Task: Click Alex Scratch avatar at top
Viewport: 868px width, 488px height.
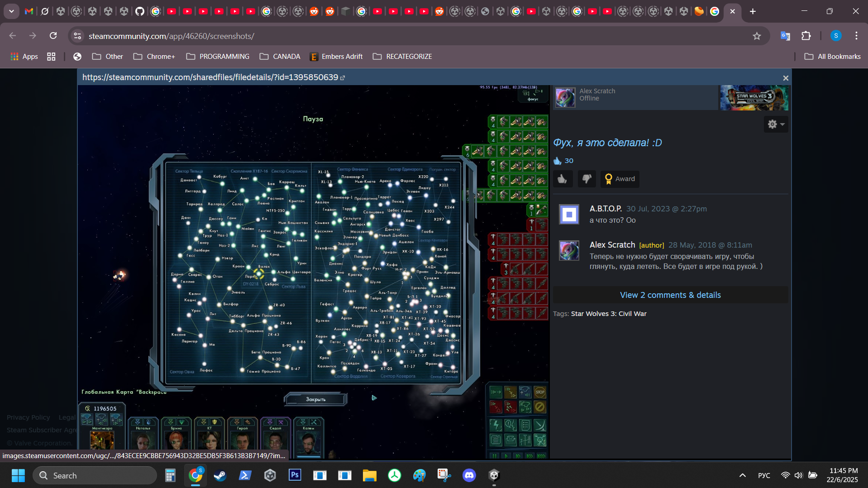Action: tap(565, 97)
